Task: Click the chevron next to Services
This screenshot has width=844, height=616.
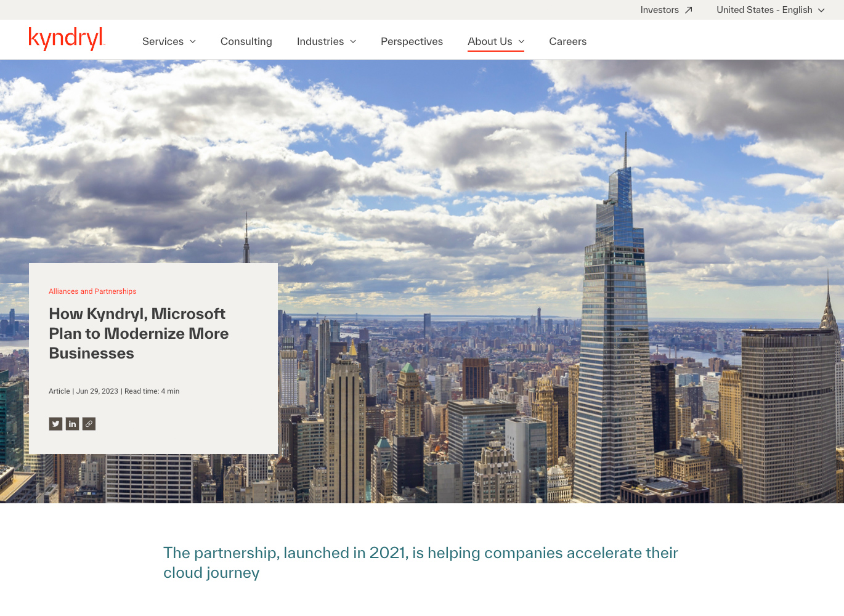Action: pos(193,41)
